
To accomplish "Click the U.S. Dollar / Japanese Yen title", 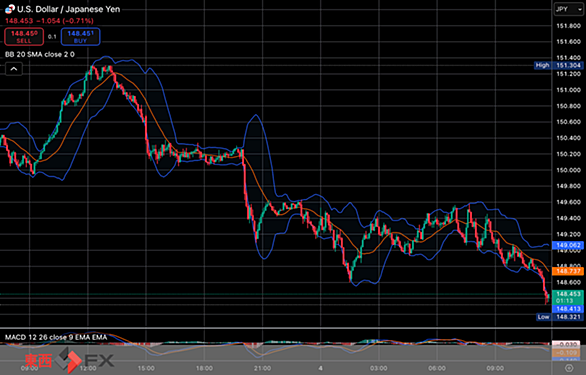I will tap(69, 9).
